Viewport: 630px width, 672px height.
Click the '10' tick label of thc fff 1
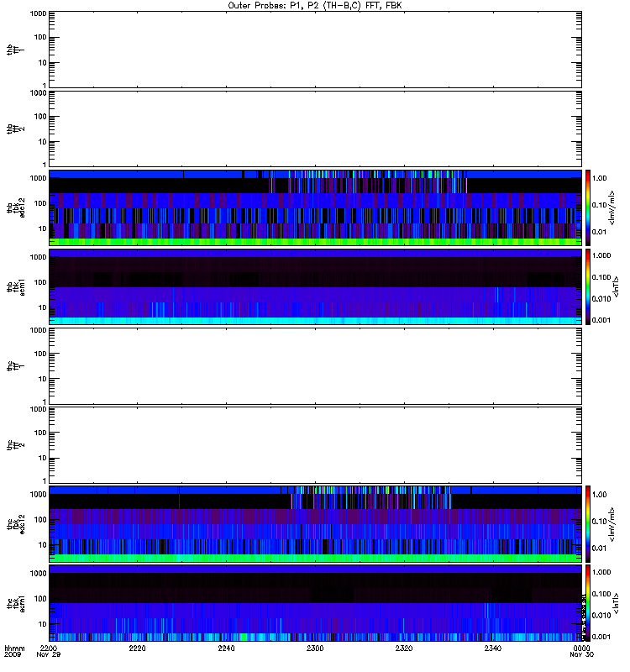tap(43, 379)
